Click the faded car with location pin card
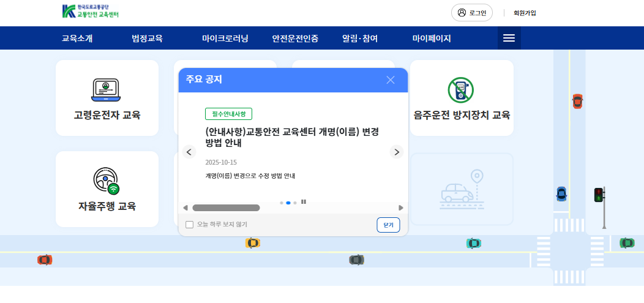Image resolution: width=644 pixels, height=303 pixels. click(x=462, y=189)
